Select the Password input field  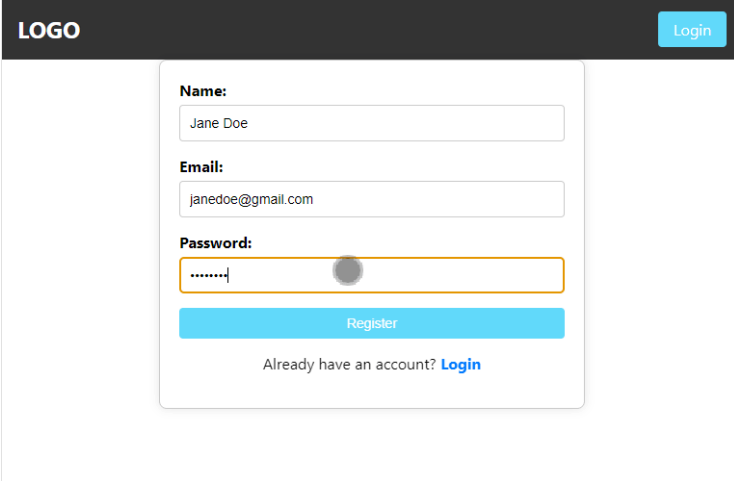click(372, 275)
